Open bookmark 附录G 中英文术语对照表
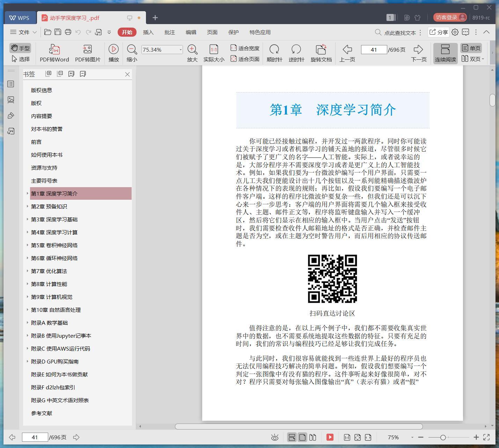The width and height of the screenshot is (499, 448). (60, 400)
